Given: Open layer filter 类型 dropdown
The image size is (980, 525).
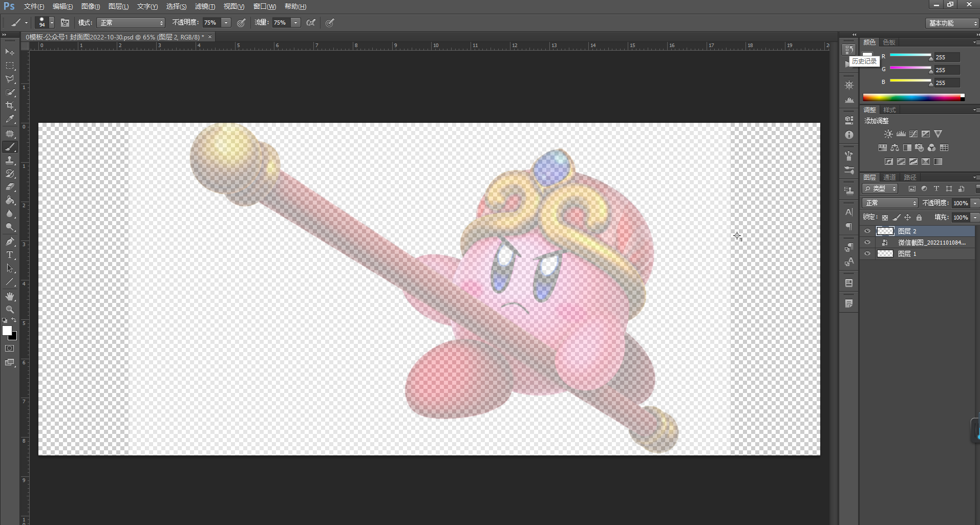Looking at the screenshot, I should (880, 189).
